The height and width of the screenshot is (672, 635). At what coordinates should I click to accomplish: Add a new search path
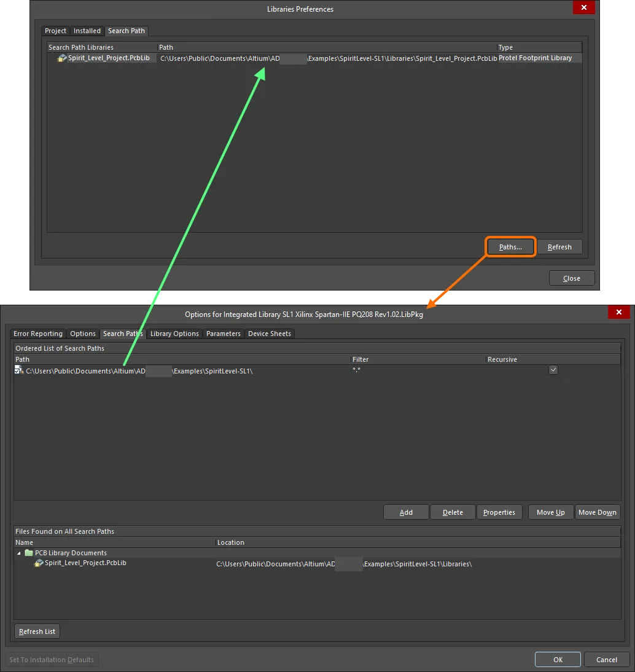pyautogui.click(x=405, y=512)
